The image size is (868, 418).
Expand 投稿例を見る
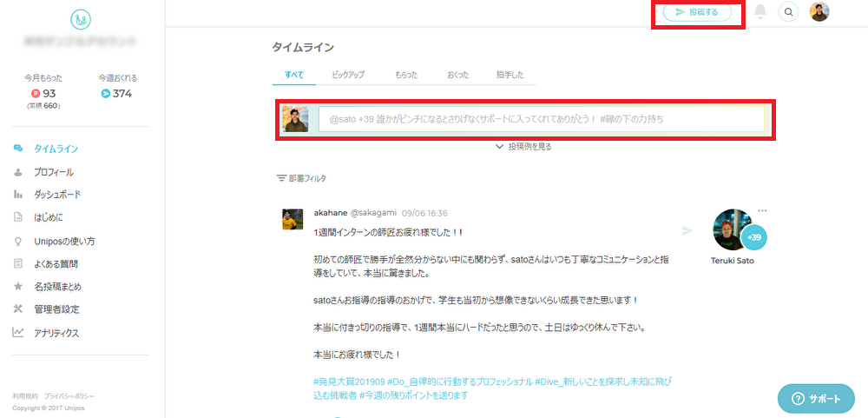point(523,147)
